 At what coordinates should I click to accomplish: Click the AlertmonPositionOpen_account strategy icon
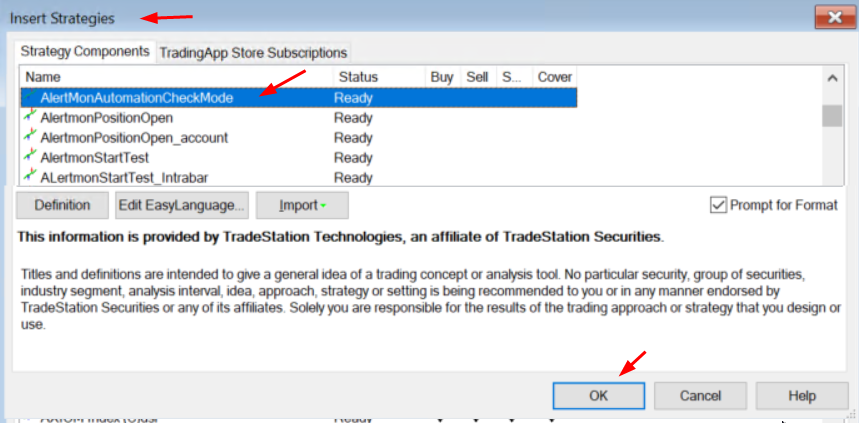coord(30,136)
